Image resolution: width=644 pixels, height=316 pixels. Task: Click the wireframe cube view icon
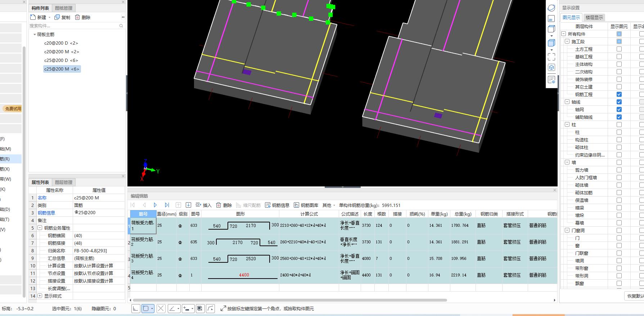click(x=551, y=29)
